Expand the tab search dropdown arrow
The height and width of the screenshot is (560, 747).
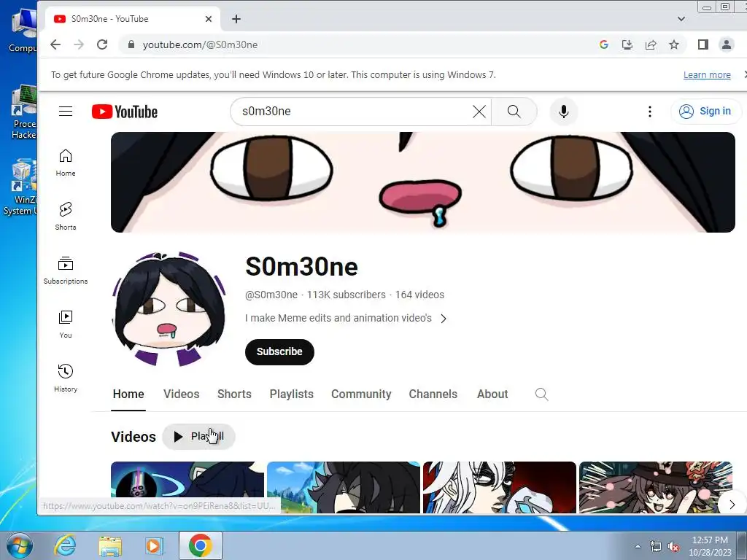681,19
